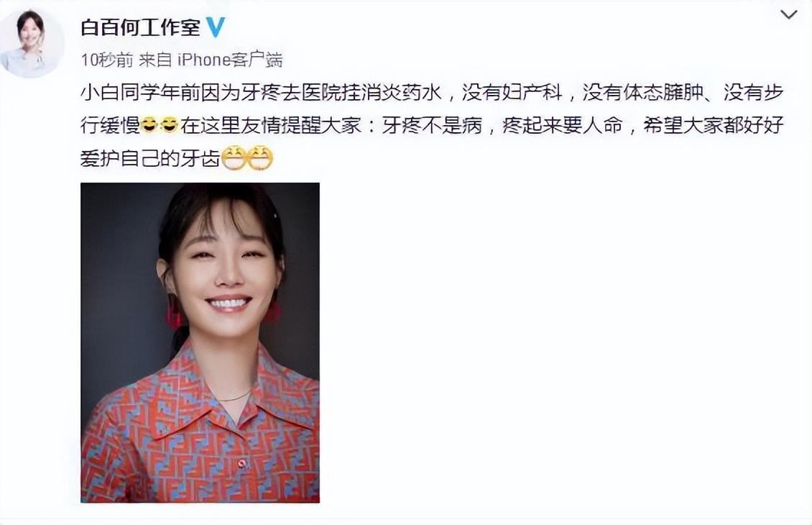Click the phrase 没有体态臃肿
Viewport: 812px width, 525px height.
point(642,92)
